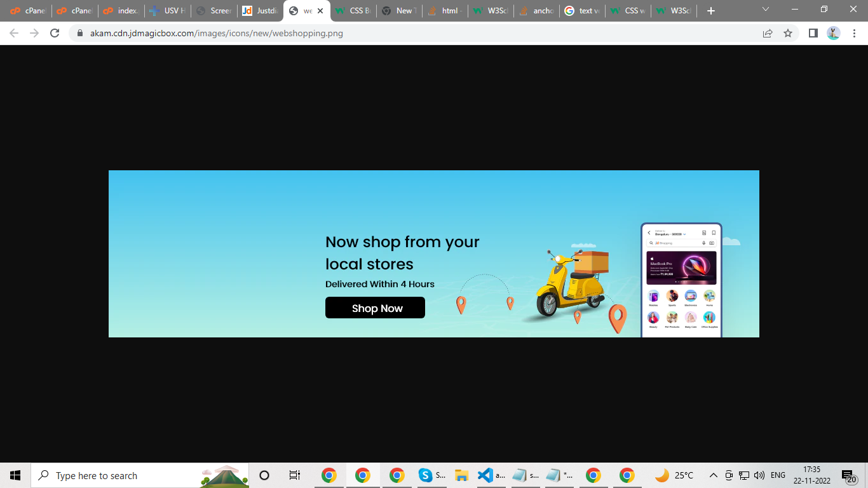Close the active webshopping tab
The width and height of the screenshot is (868, 488).
[320, 11]
